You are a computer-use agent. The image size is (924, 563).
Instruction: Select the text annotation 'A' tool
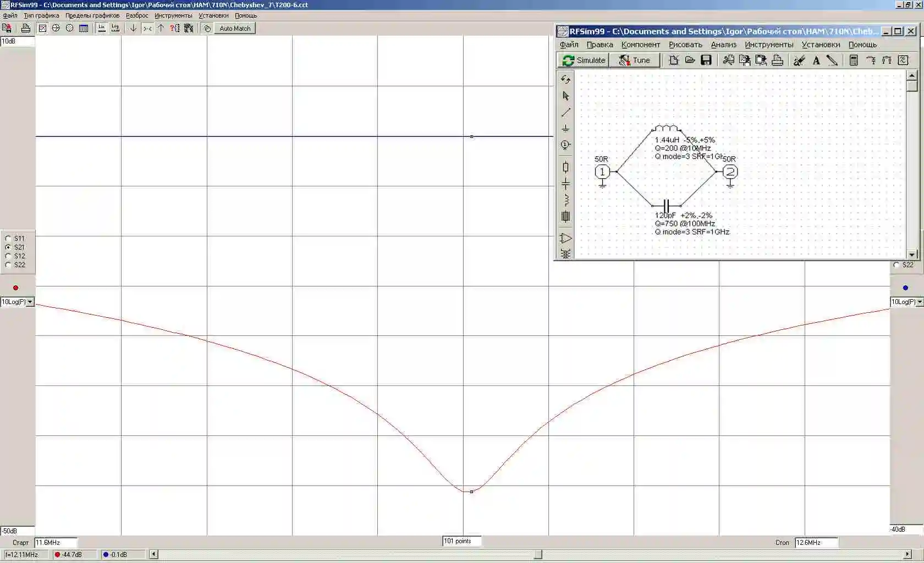[816, 60]
